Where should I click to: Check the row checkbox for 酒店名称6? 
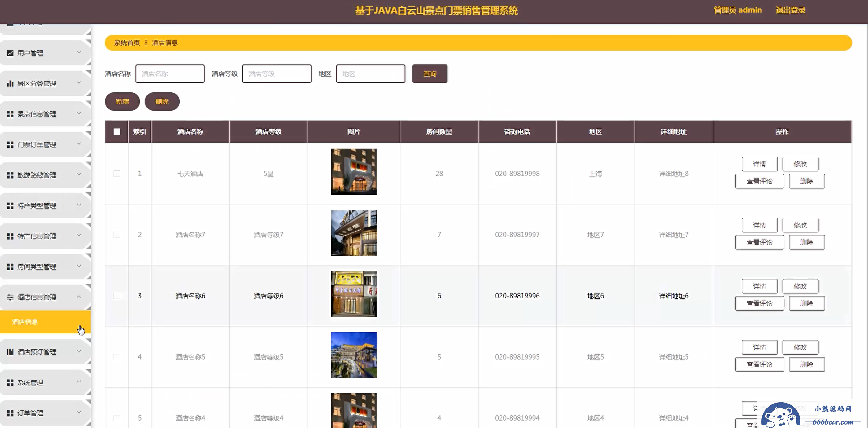click(x=117, y=296)
